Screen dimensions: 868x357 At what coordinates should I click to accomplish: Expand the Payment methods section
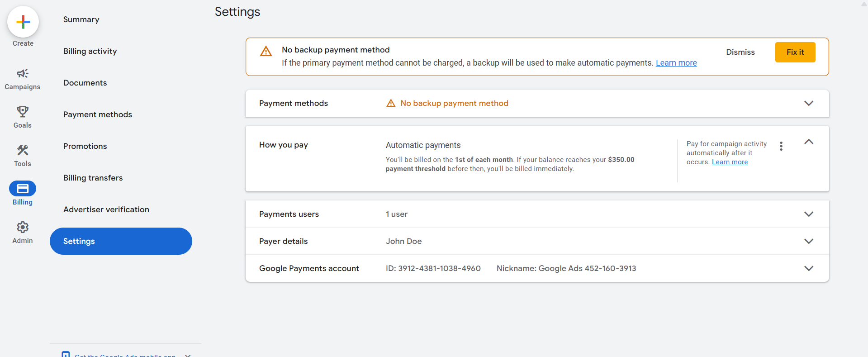[x=809, y=103]
